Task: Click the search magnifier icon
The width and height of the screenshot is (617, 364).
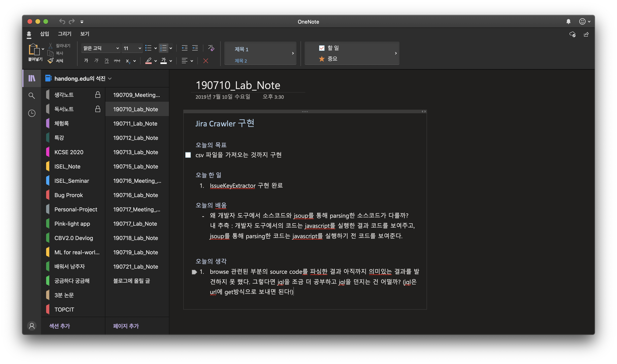Action: 32,95
